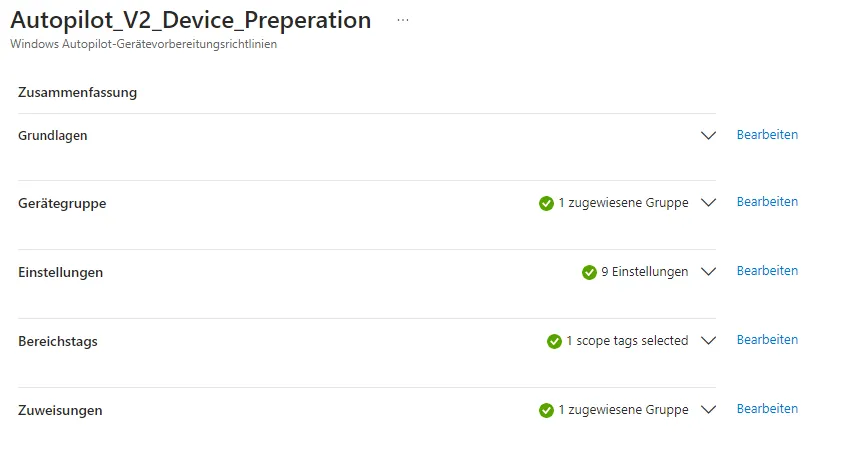The image size is (843, 466).
Task: Click the Einstellungen section label
Action: tap(60, 272)
